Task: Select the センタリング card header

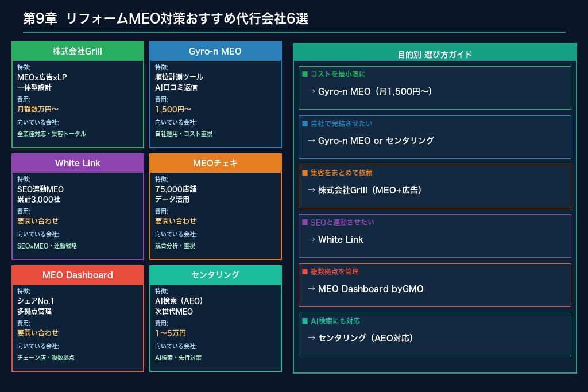Action: 215,275
